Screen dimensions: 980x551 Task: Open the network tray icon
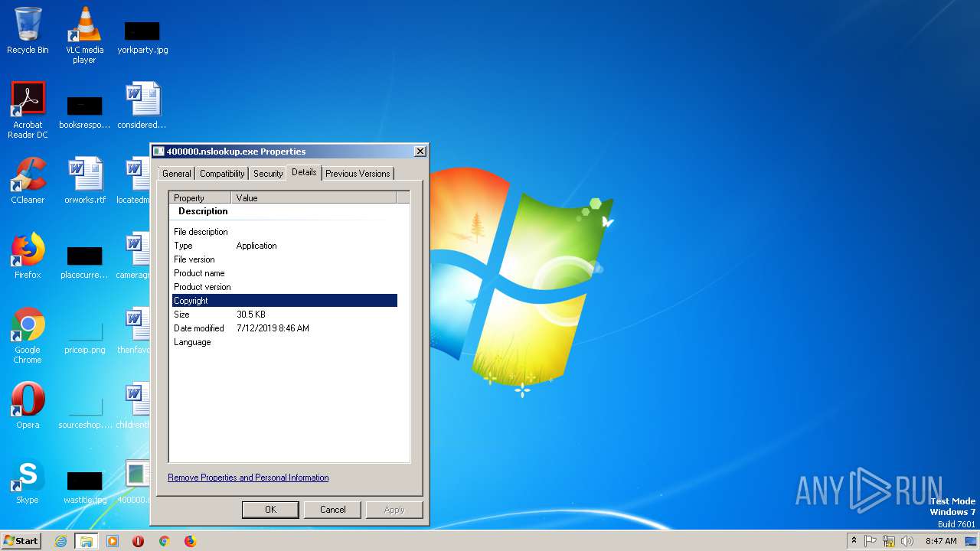click(x=889, y=541)
